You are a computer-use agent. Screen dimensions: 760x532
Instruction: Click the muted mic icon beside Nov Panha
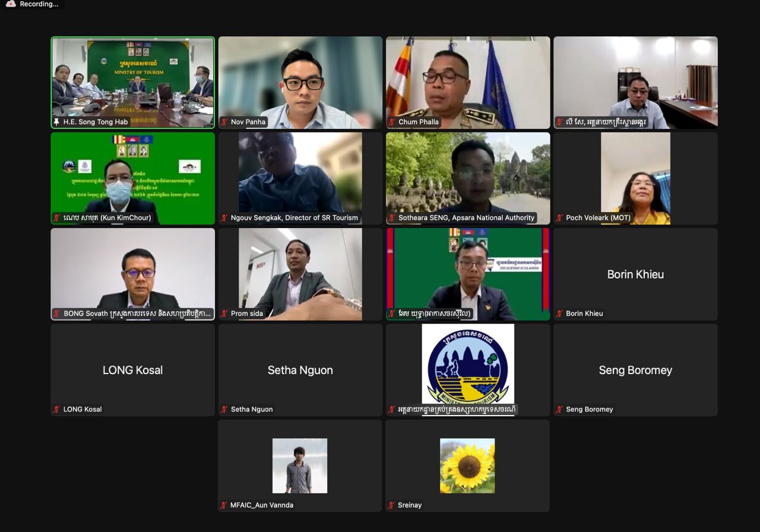pyautogui.click(x=224, y=122)
